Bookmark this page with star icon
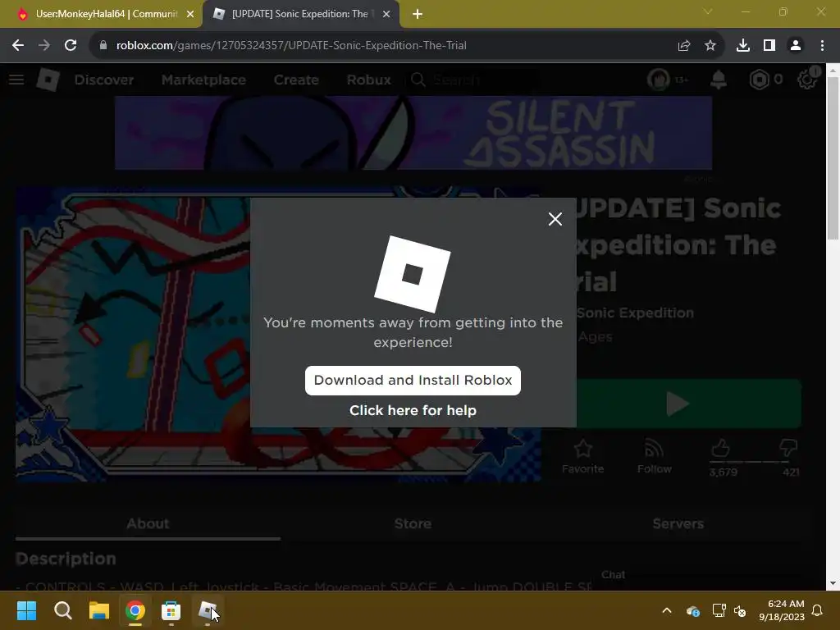 coord(710,46)
